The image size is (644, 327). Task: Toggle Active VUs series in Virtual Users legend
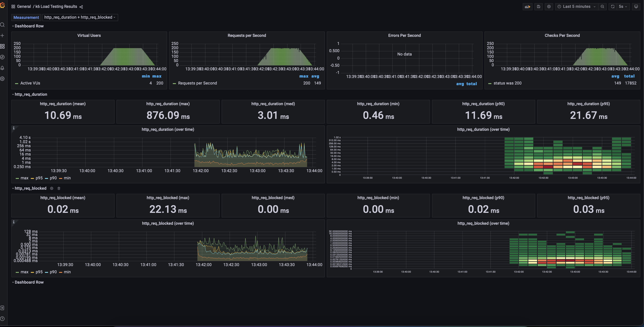pos(30,83)
